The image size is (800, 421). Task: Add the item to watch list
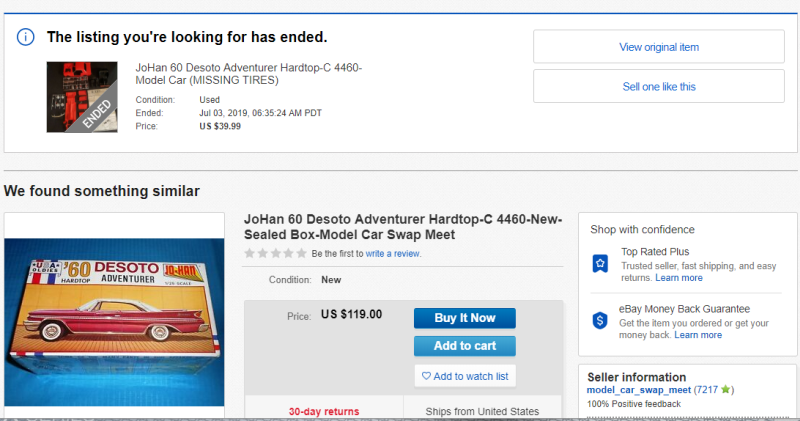pos(465,376)
